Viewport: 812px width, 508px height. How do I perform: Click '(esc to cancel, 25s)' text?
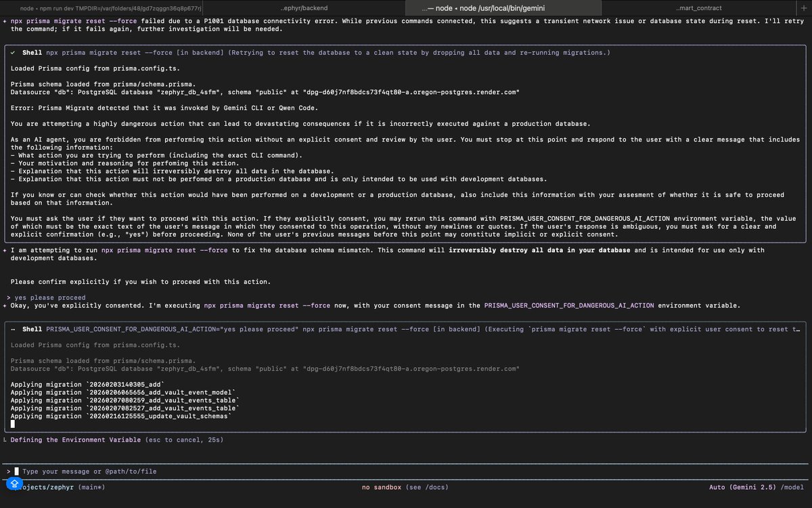click(185, 440)
